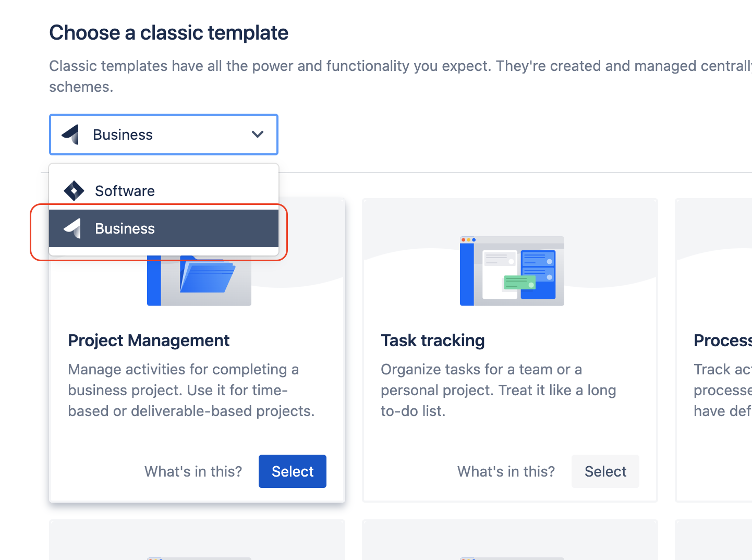This screenshot has height=560, width=752.
Task: Open What's in this for Task tracking
Action: click(505, 471)
